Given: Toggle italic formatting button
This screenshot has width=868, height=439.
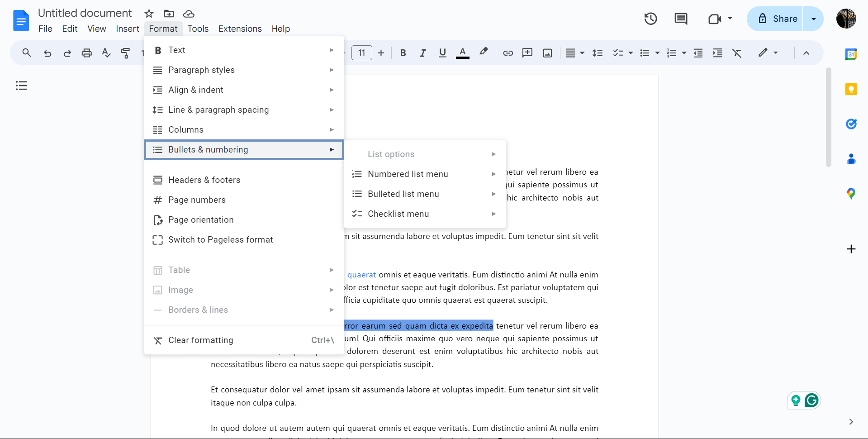Looking at the screenshot, I should click(422, 53).
